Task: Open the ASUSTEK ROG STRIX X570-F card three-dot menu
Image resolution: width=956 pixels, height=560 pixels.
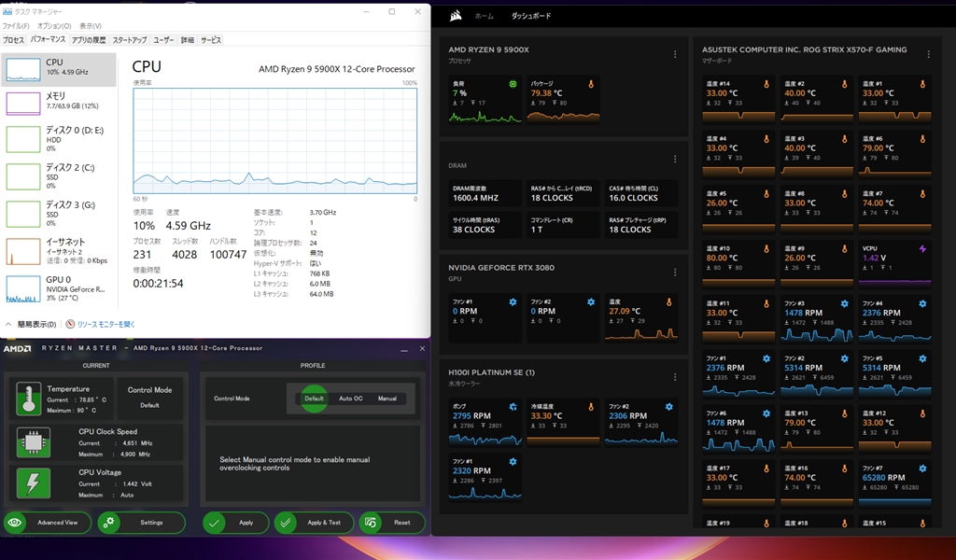Action: click(929, 54)
